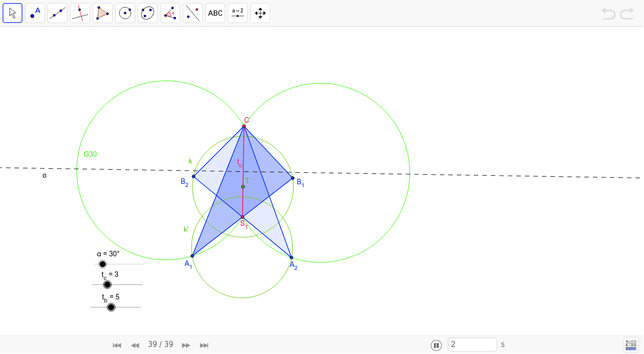The height and width of the screenshot is (354, 644).
Task: Select the Reflect about Line tool
Action: [193, 13]
